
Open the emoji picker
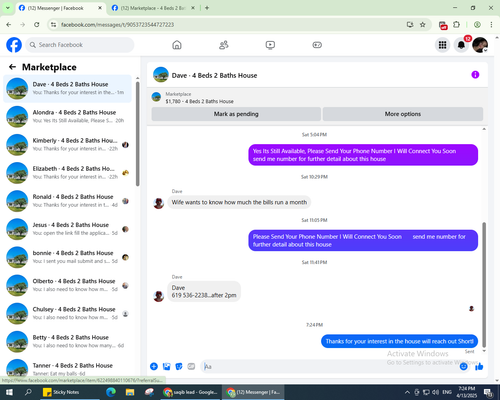[463, 367]
